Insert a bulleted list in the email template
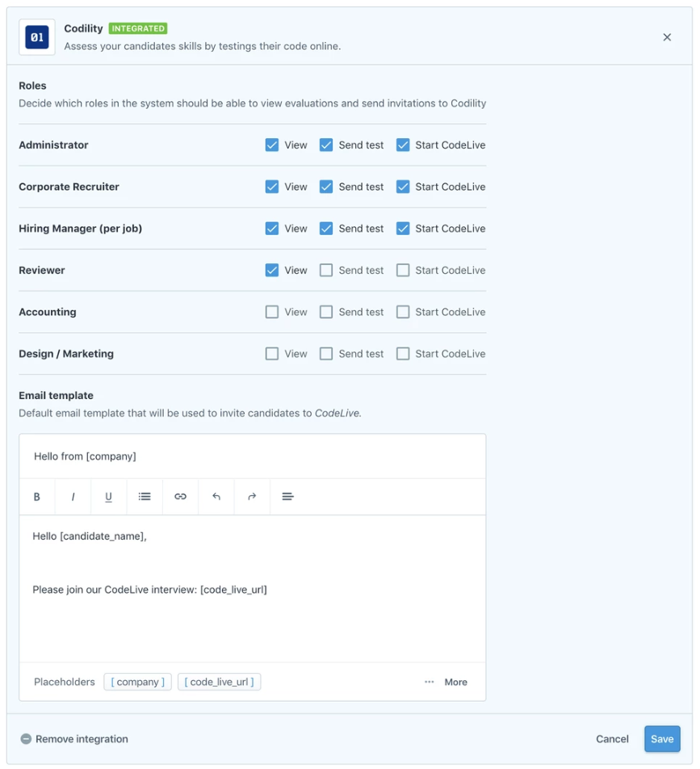This screenshot has height=769, width=700. point(144,496)
